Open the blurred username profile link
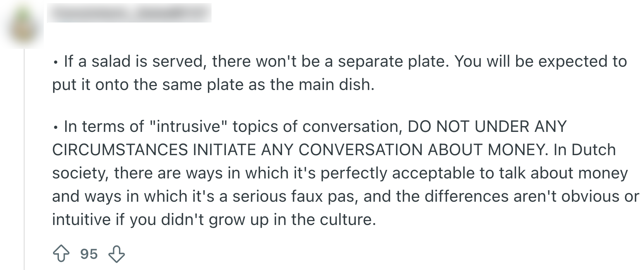This screenshot has width=644, height=270. click(x=129, y=13)
